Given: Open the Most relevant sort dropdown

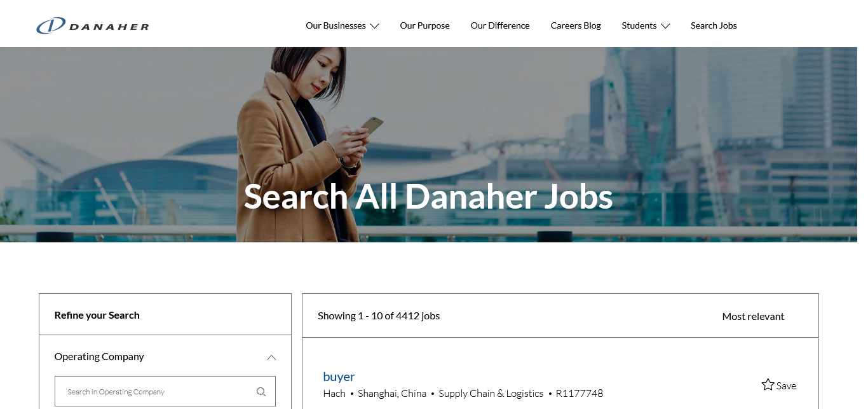Looking at the screenshot, I should 753,316.
